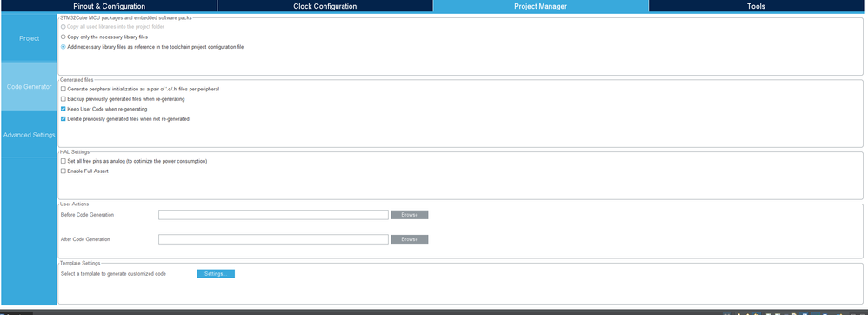Toggle Keep User Code when re-generating
Screen dimensions: 868x315
pos(63,109)
